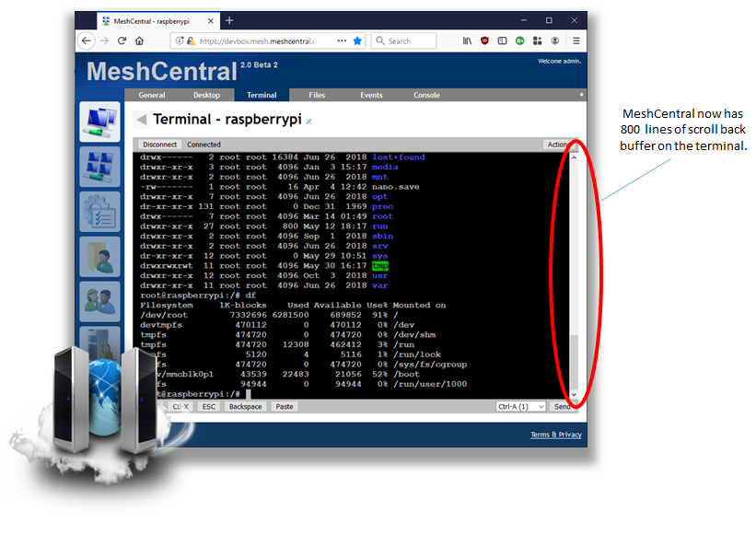The height and width of the screenshot is (534, 756).
Task: Click the browser home icon
Action: point(139,41)
